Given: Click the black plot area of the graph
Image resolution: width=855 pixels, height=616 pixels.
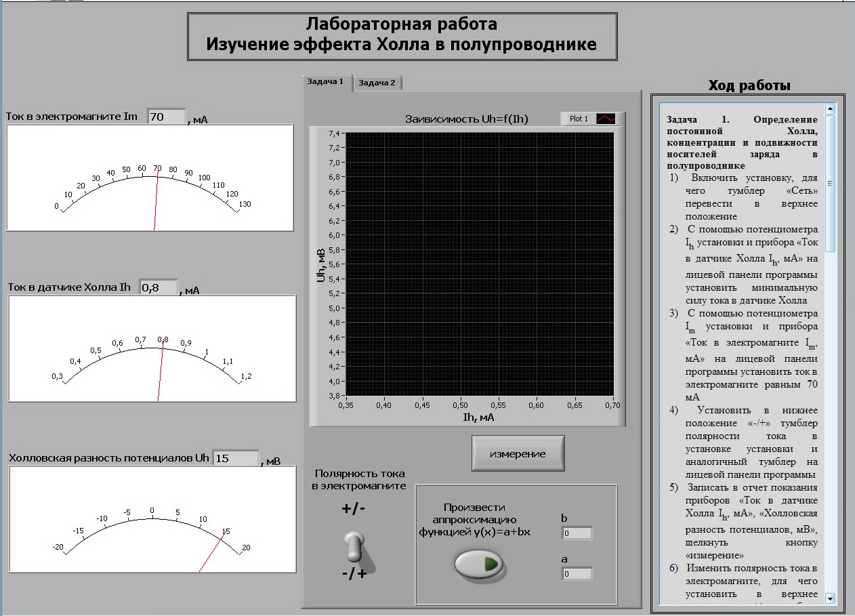Looking at the screenshot, I should pos(480,264).
